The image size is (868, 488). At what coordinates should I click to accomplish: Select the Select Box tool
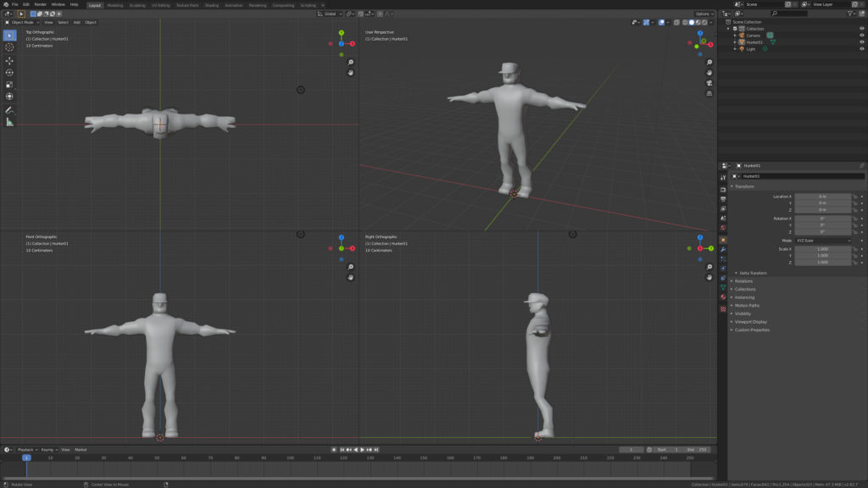(9, 36)
